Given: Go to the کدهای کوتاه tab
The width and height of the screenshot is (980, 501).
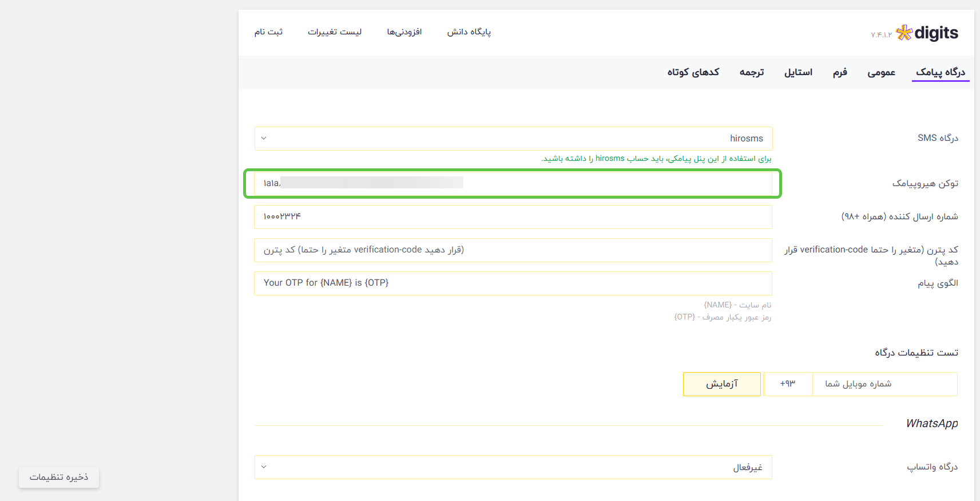Looking at the screenshot, I should coord(693,72).
